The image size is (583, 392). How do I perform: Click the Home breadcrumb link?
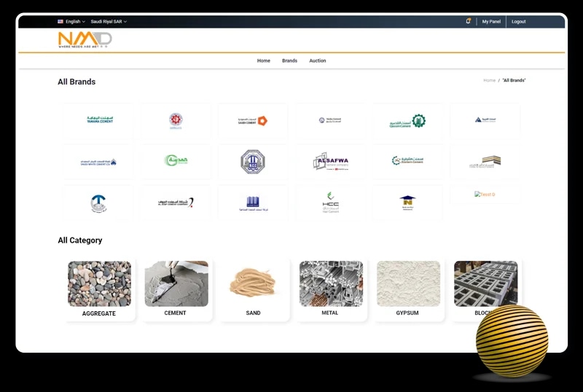[489, 80]
